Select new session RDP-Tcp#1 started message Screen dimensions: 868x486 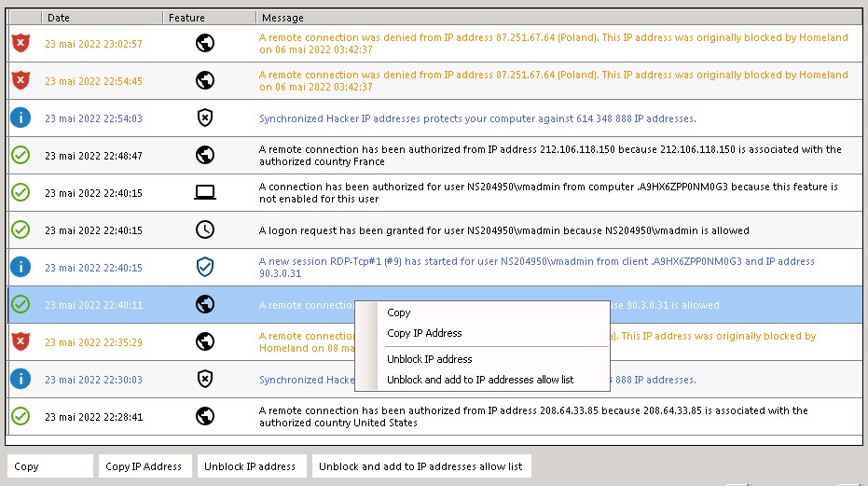(x=537, y=267)
